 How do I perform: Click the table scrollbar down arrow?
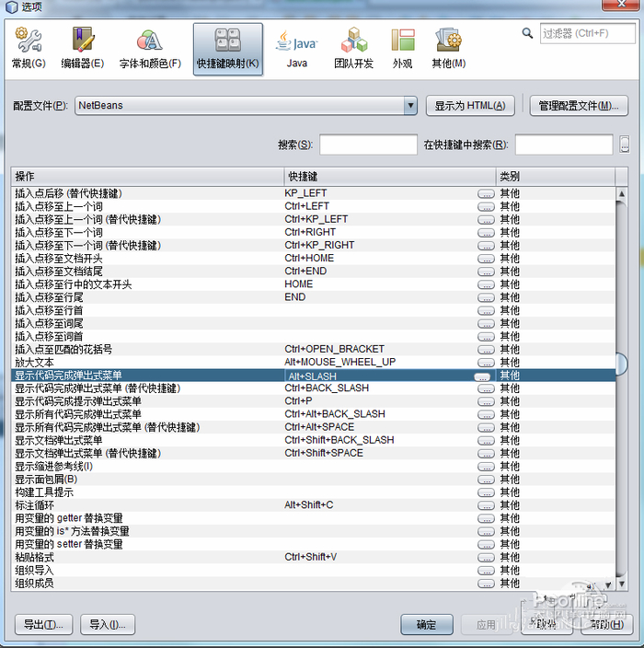[x=621, y=584]
